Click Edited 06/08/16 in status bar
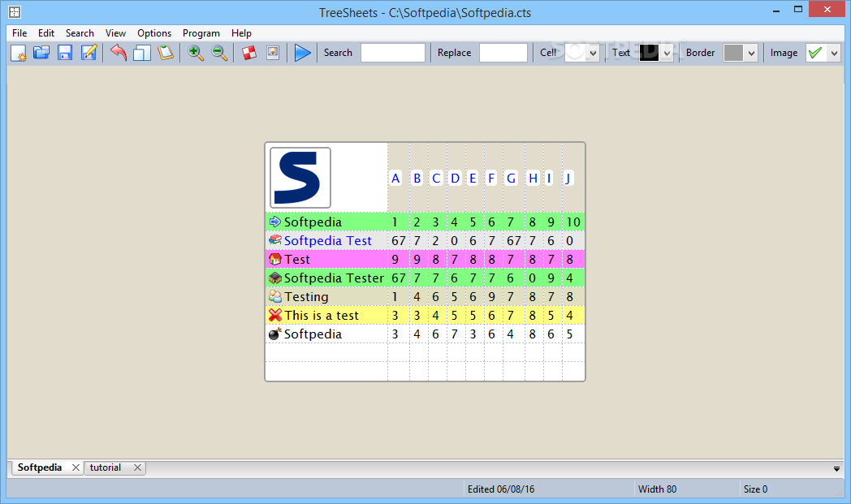The image size is (851, 504). (501, 489)
